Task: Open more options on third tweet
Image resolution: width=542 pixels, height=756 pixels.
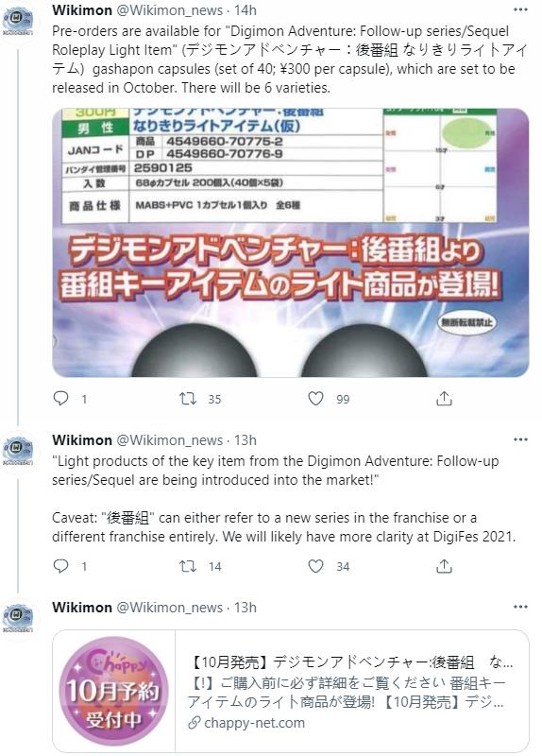Action: point(520,607)
